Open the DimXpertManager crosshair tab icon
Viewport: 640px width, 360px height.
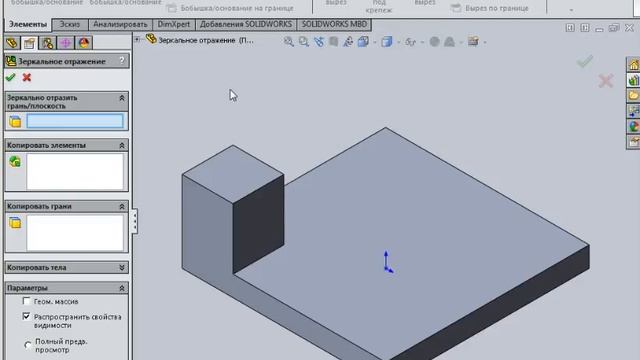65,43
